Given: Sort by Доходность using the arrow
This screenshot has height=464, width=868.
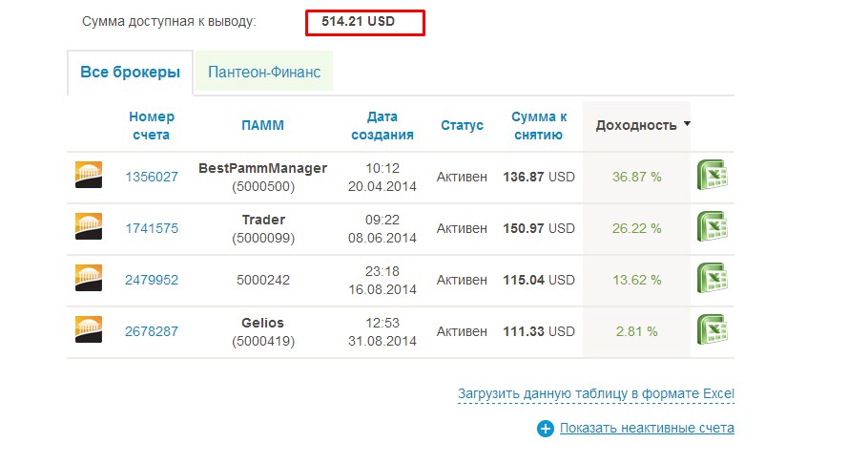Looking at the screenshot, I should pyautogui.click(x=687, y=125).
